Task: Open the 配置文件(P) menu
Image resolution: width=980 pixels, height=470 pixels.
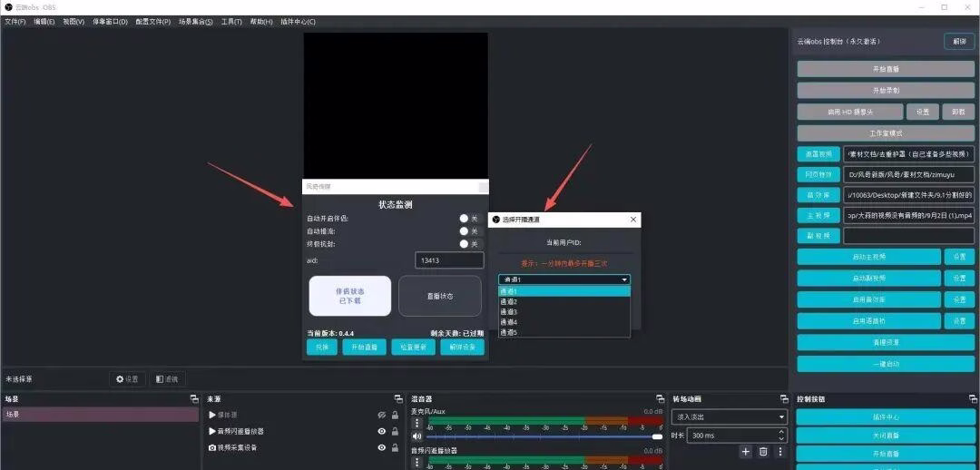Action: [153, 21]
